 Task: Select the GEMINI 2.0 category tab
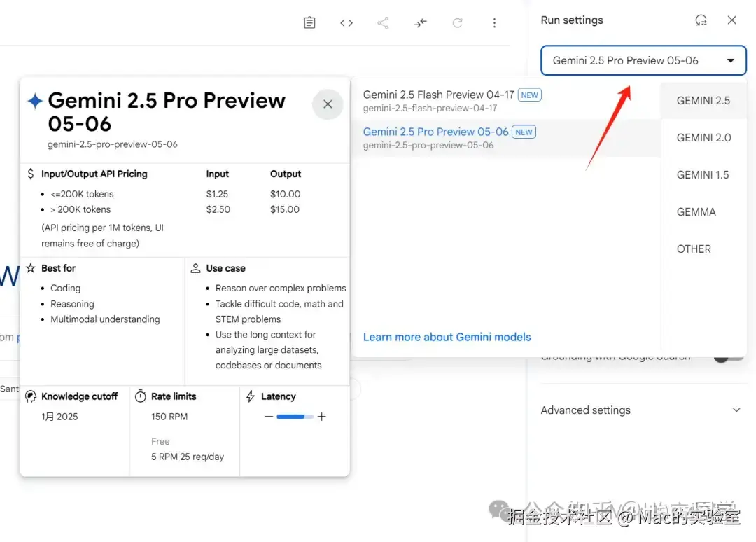pyautogui.click(x=703, y=138)
